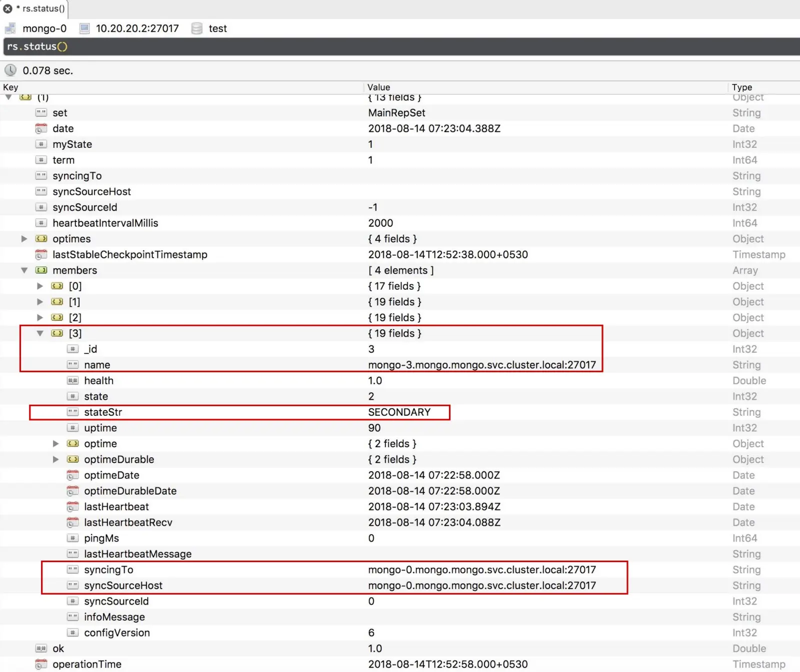Click the number icon for heartbeatIntervalMillis

pos(41,223)
